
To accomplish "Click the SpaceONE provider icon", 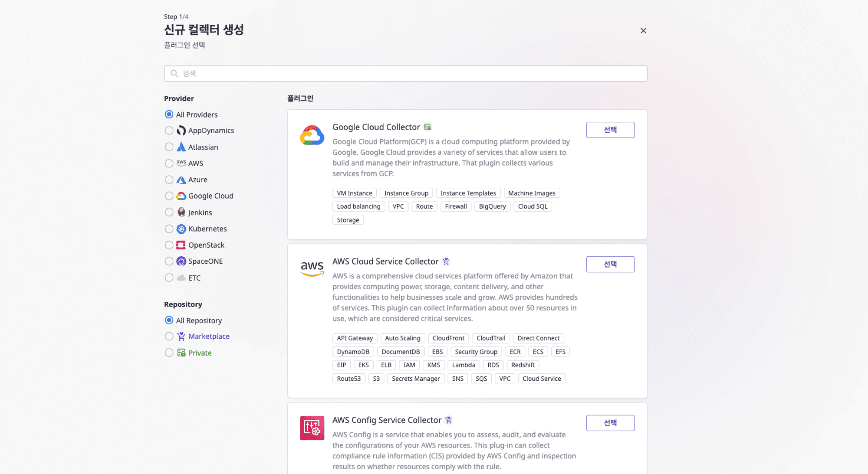I will click(x=181, y=261).
